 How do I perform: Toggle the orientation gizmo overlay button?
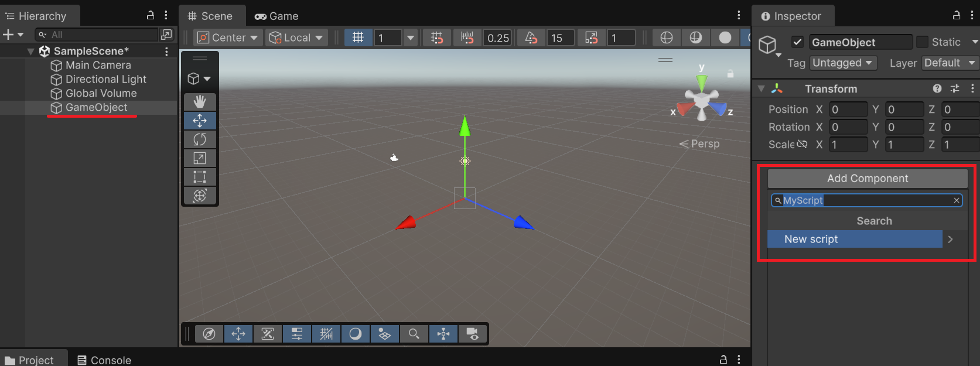coord(443,334)
